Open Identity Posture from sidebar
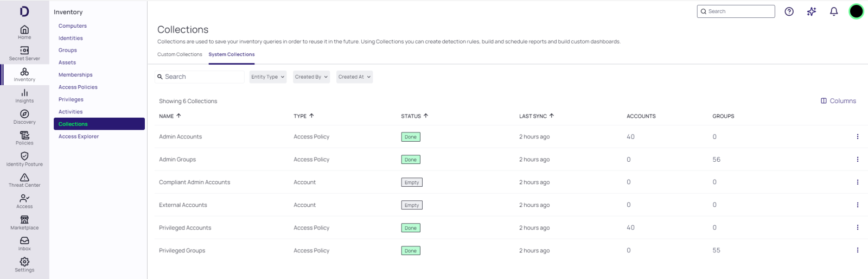868x279 pixels. click(x=24, y=158)
